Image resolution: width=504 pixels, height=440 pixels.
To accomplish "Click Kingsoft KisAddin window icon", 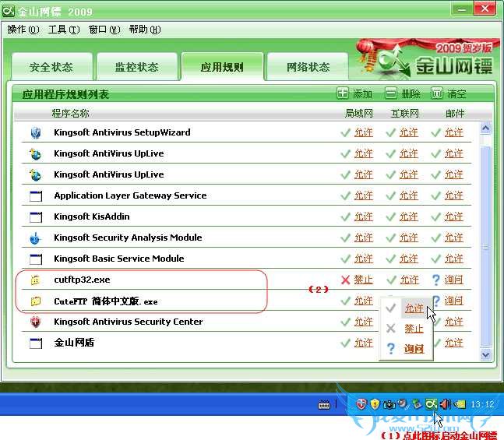I will 36,217.
